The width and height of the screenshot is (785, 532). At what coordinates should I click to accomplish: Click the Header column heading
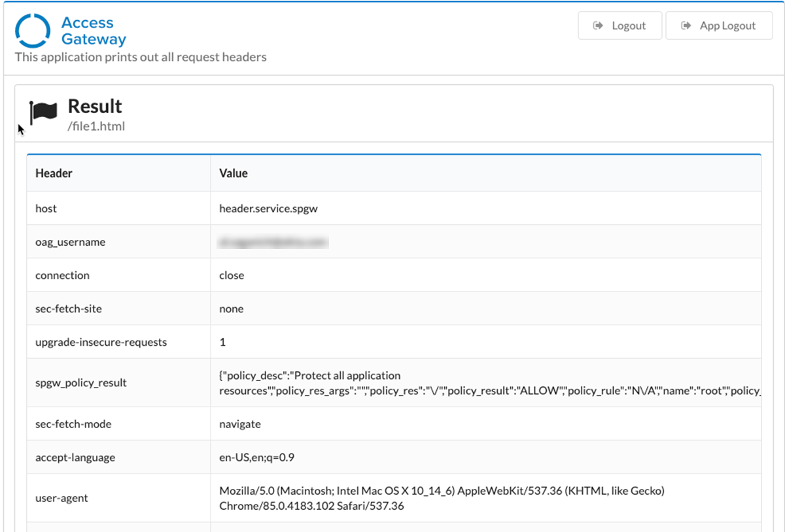click(x=54, y=173)
